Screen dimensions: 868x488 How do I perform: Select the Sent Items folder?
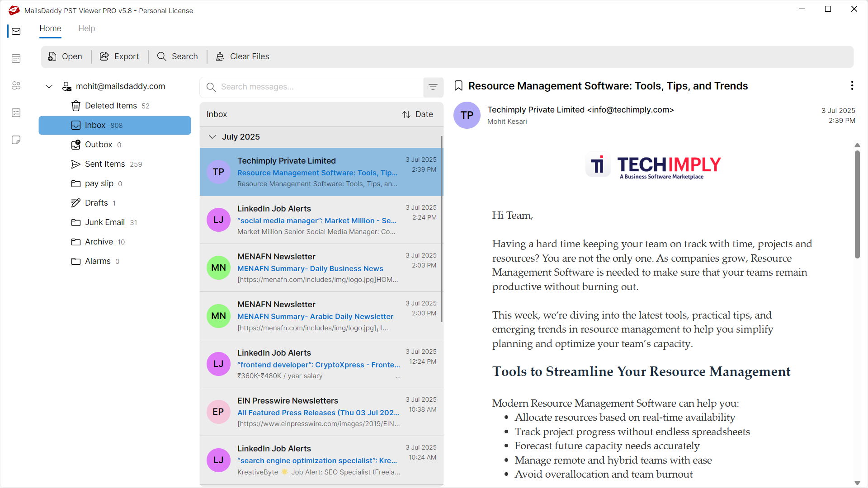point(115,164)
